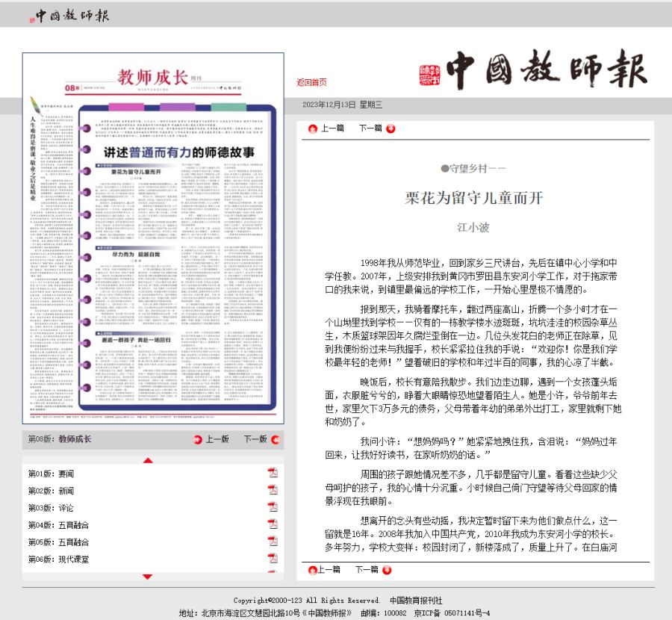Click the red 上一版 arrow icon
The height and width of the screenshot is (620, 672).
(x=198, y=440)
